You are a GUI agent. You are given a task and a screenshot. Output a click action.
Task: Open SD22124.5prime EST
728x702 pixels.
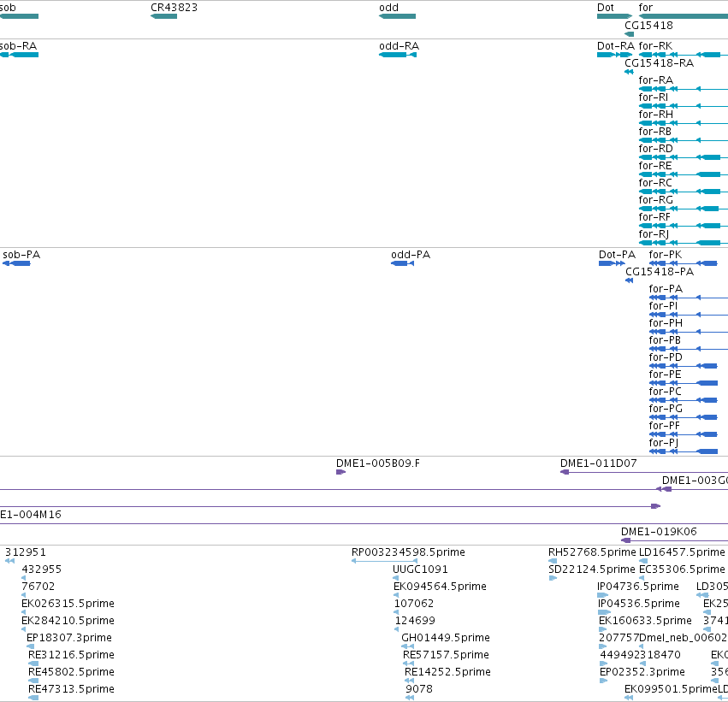tap(553, 579)
